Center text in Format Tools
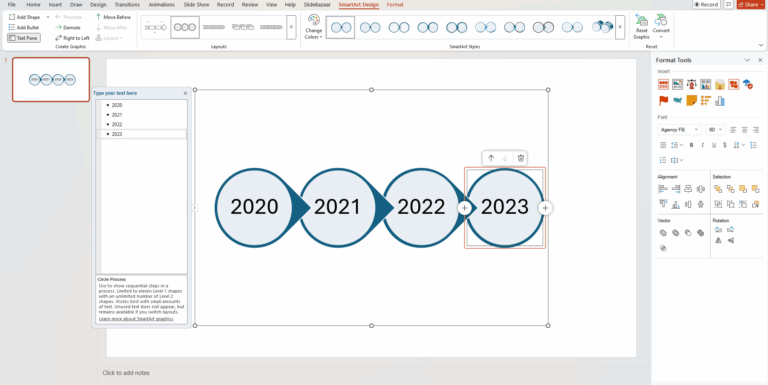 (744, 130)
